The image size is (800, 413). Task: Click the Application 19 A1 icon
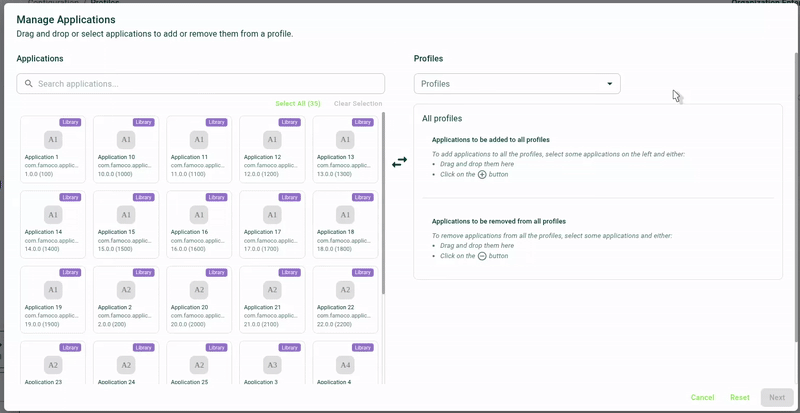[x=53, y=290]
